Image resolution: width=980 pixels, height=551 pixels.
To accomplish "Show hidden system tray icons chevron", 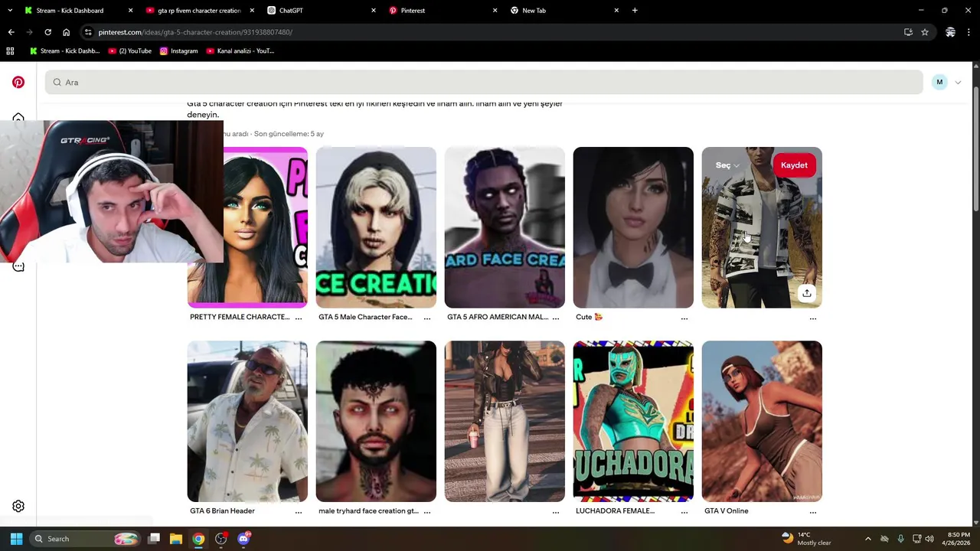I will [867, 539].
